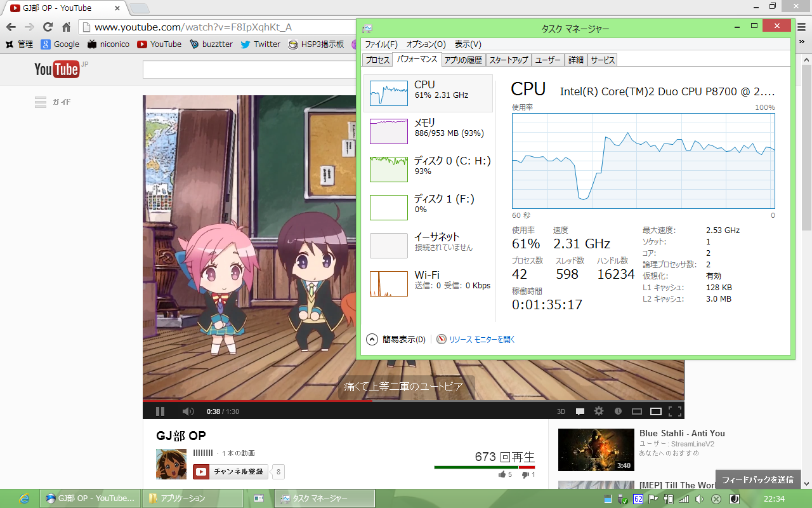Open a new Chrome tab
Viewport: 812px width, 508px height.
pyautogui.click(x=140, y=8)
